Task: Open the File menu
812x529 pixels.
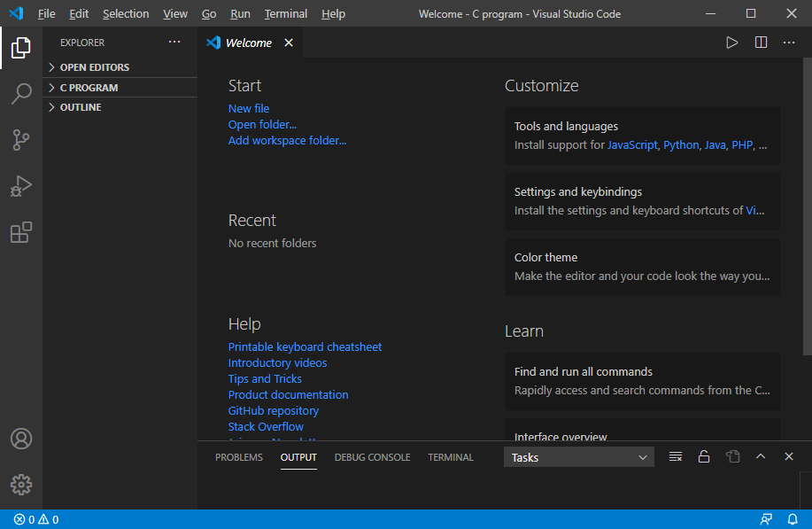Action: click(47, 14)
